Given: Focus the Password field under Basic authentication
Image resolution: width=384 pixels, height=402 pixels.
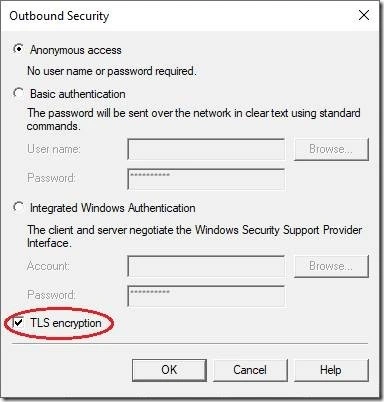Looking at the screenshot, I should point(206,179).
